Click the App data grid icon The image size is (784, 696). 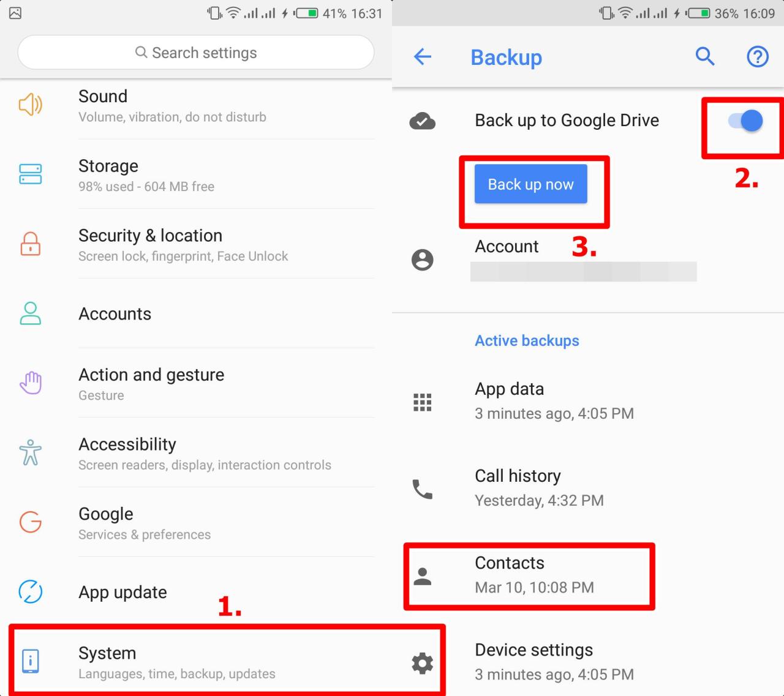click(422, 402)
